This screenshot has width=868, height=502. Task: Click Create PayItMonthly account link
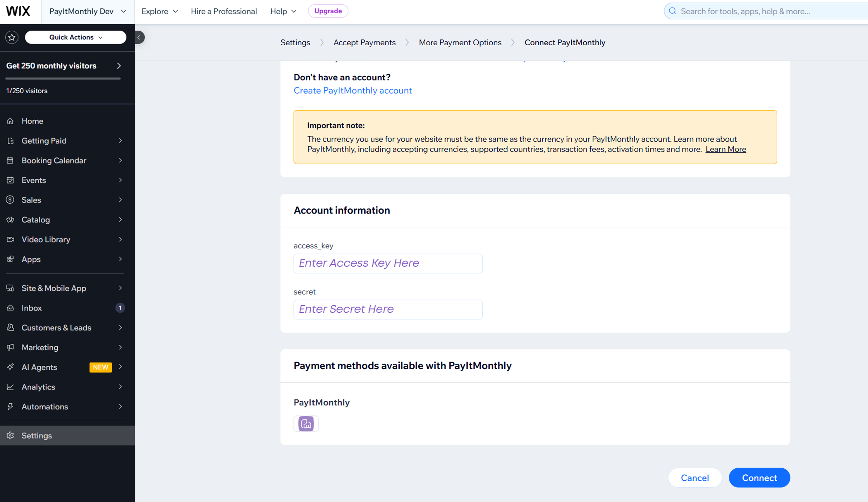coord(352,90)
